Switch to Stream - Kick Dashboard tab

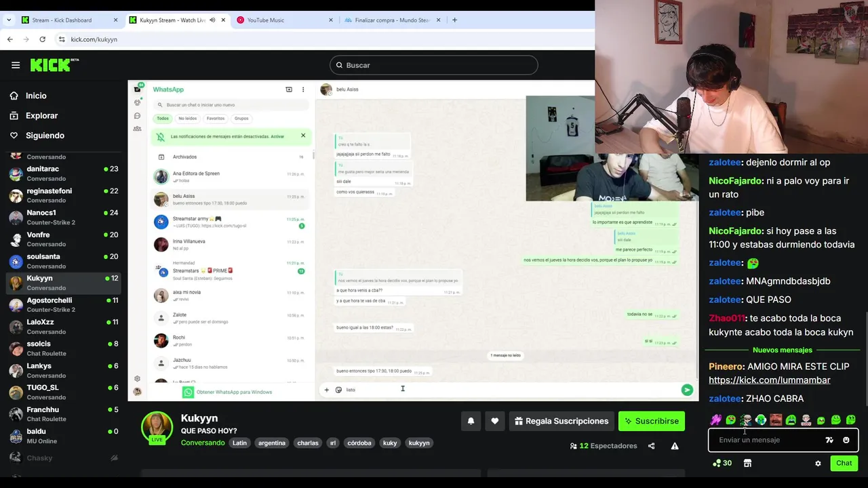70,20
